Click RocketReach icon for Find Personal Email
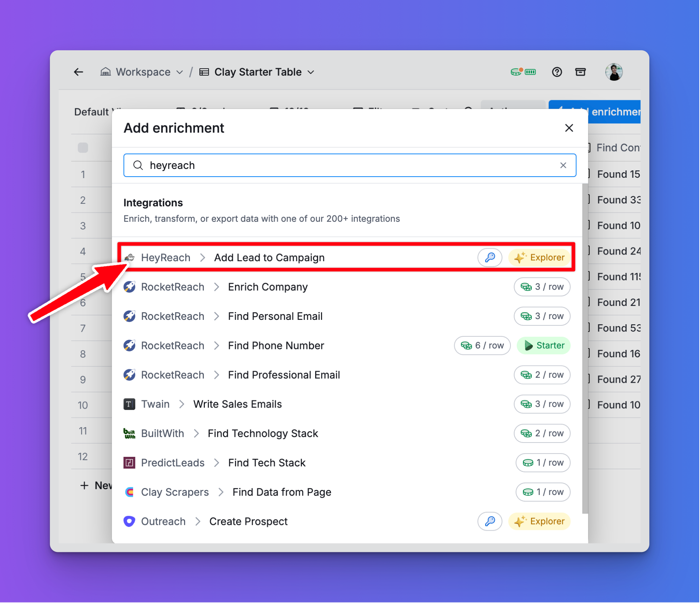Viewport: 700px width, 603px height. [129, 316]
